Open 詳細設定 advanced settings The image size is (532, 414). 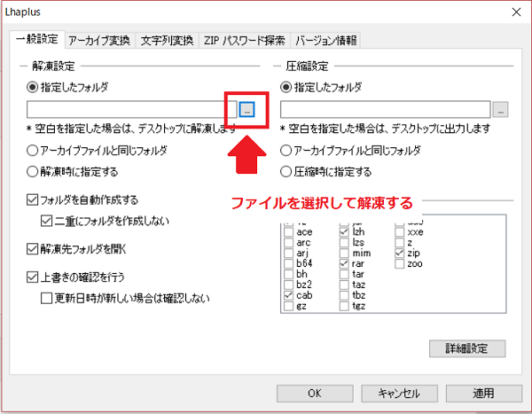pyautogui.click(x=467, y=348)
